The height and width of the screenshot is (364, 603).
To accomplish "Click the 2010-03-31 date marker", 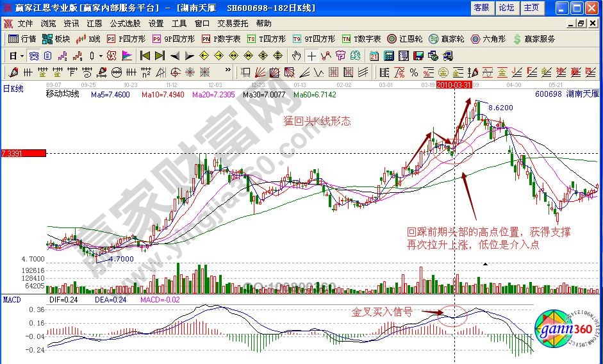I will 453,85.
